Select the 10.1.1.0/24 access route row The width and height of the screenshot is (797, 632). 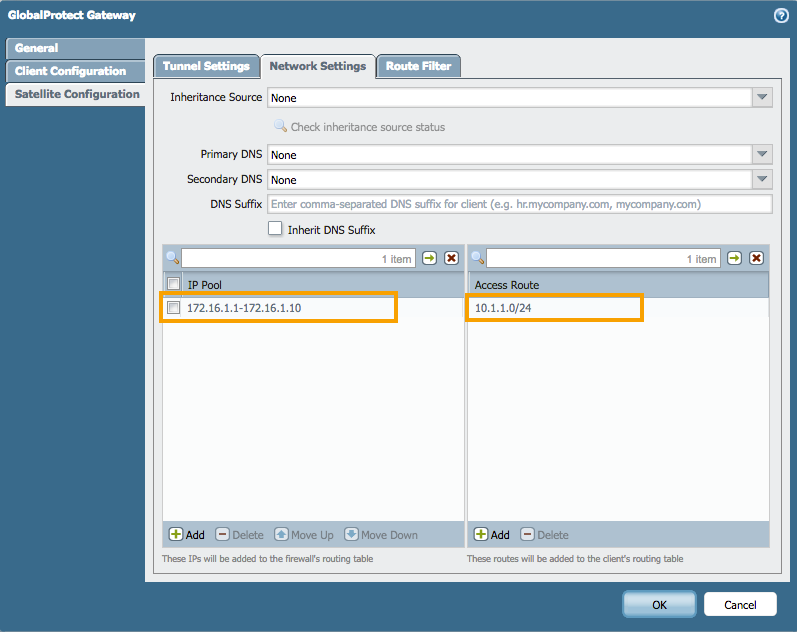[618, 308]
